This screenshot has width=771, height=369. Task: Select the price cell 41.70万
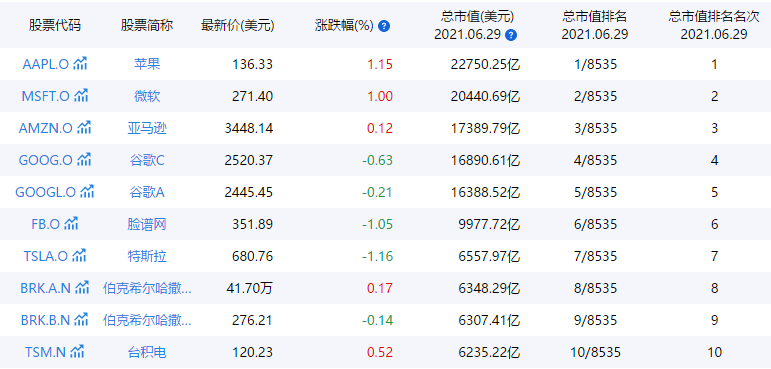tap(249, 288)
